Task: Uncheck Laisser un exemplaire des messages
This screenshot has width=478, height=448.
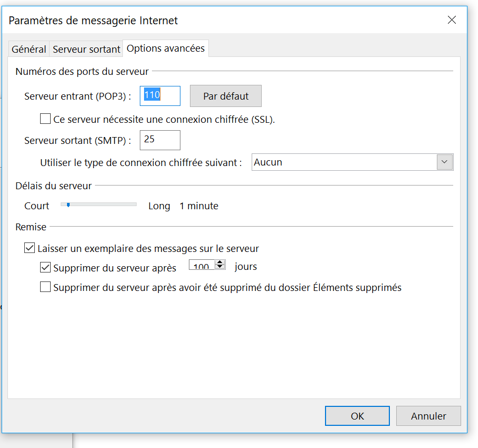Action: coord(30,248)
